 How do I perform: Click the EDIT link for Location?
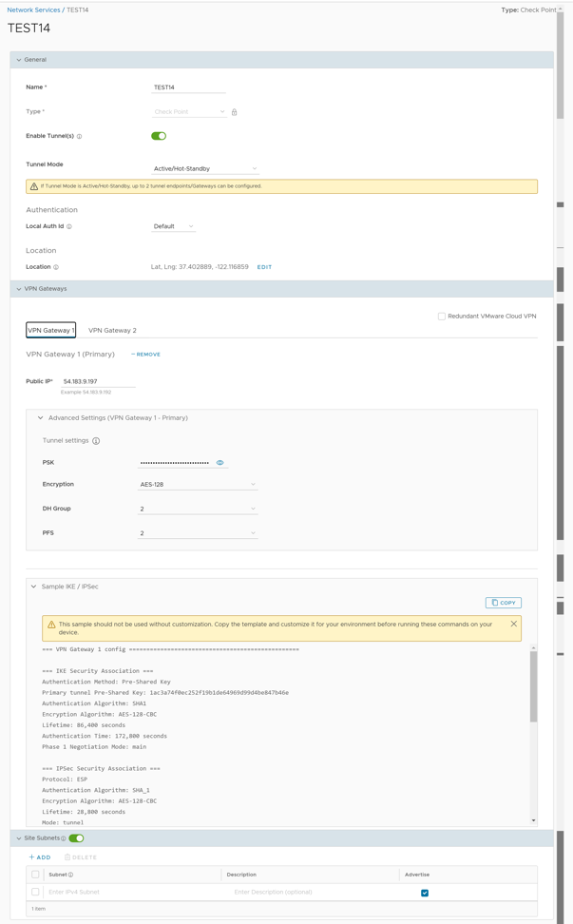coord(264,267)
